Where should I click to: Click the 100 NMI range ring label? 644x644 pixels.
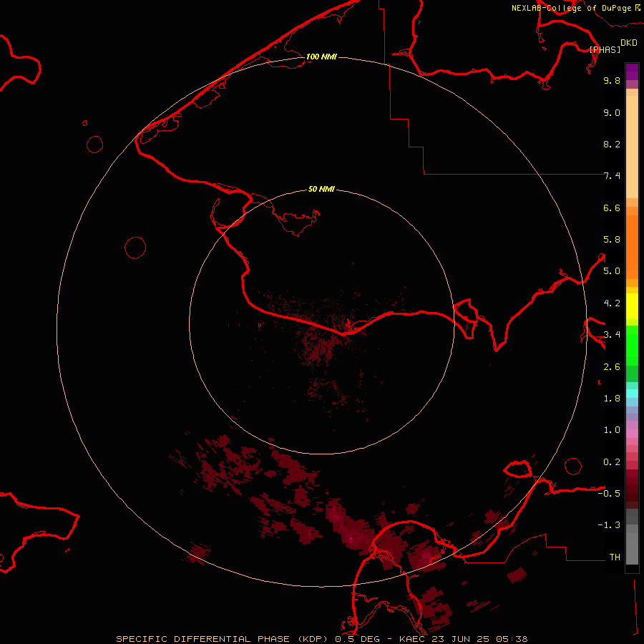(321, 57)
